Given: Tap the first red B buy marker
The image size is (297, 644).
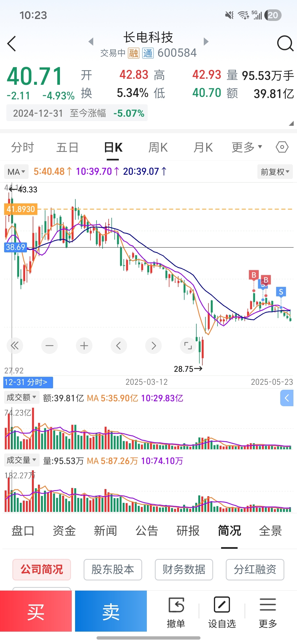Looking at the screenshot, I should [x=254, y=275].
